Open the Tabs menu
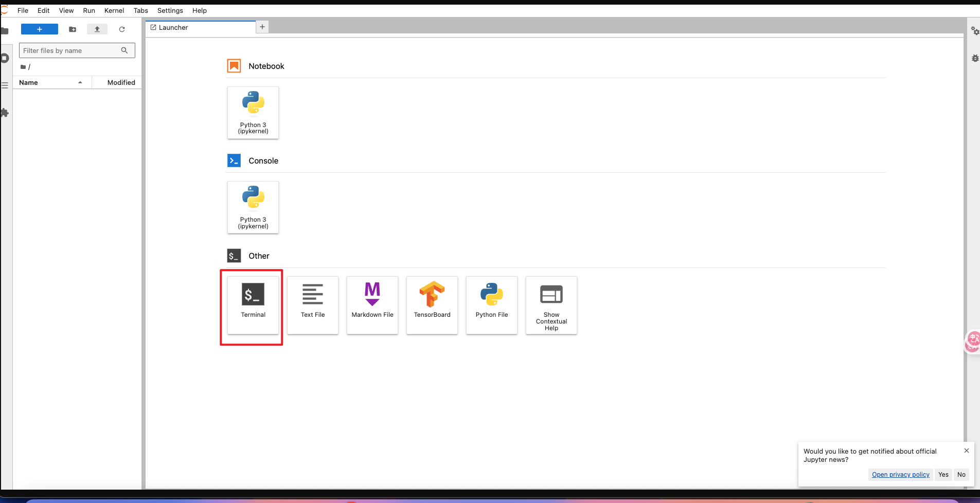Viewport: 980px width, 503px height. [x=141, y=10]
